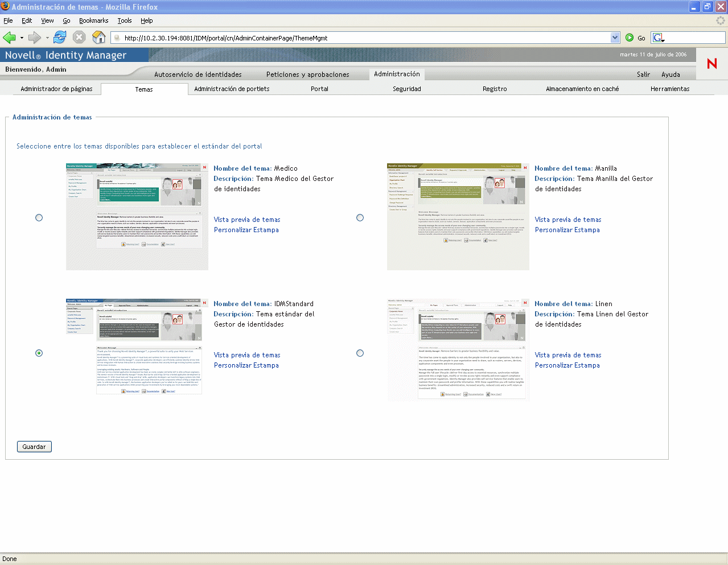The width and height of the screenshot is (728, 565).
Task: Click Personalizar Estampa for Manilla
Action: pos(567,230)
